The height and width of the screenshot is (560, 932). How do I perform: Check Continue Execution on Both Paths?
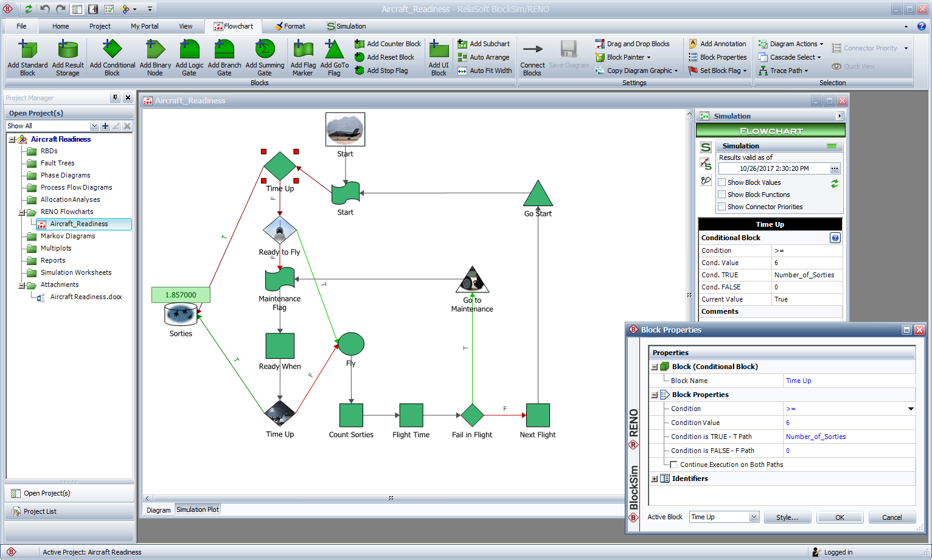pyautogui.click(x=673, y=465)
